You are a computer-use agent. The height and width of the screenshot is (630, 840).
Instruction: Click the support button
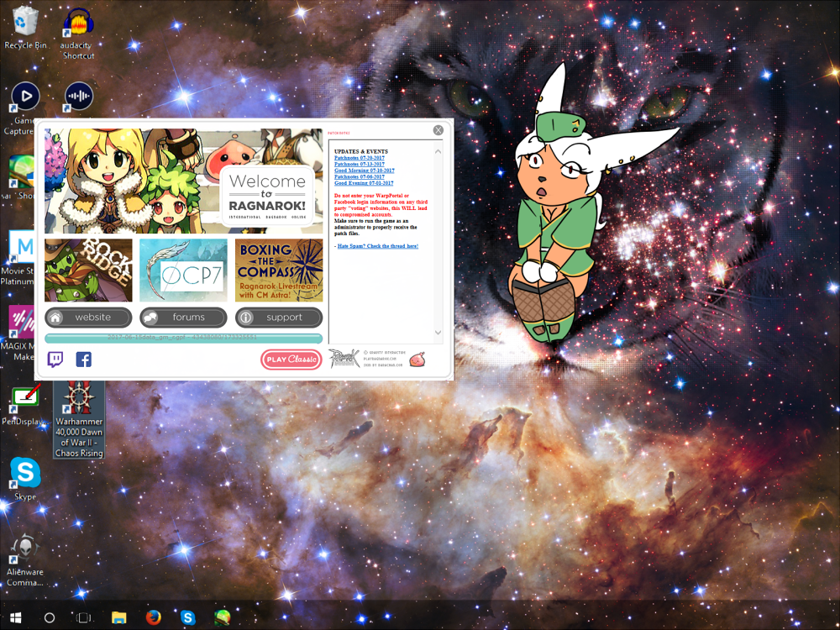click(279, 318)
